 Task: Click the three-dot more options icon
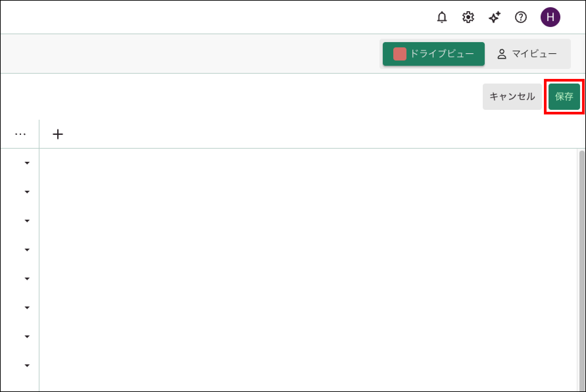point(20,134)
